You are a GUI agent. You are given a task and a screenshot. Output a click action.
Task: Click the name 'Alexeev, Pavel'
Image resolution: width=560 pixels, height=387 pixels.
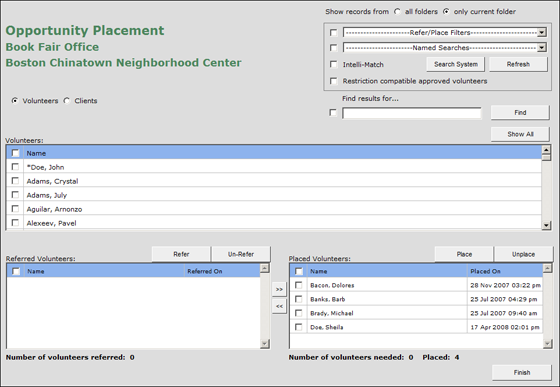[51, 223]
